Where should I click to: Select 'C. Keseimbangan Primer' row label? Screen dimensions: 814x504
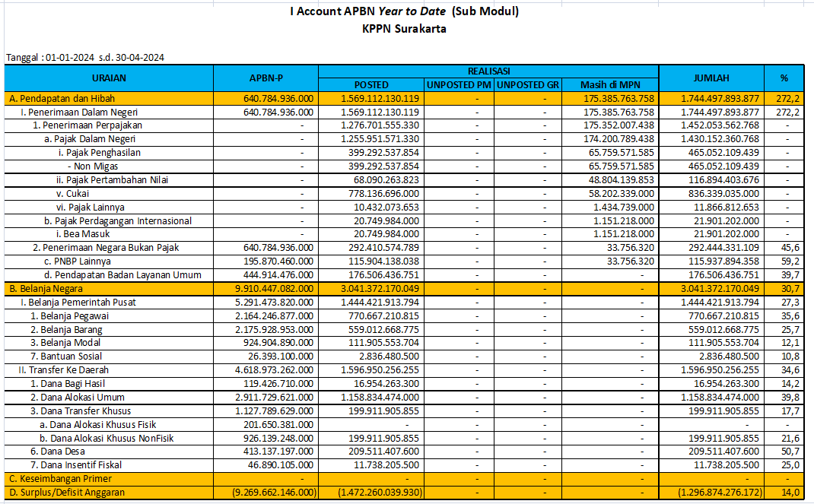click(x=60, y=479)
